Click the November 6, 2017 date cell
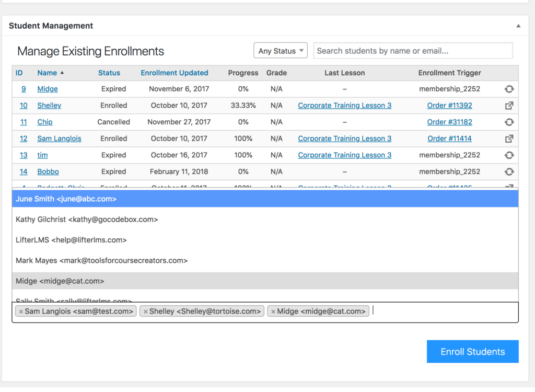 pos(179,89)
